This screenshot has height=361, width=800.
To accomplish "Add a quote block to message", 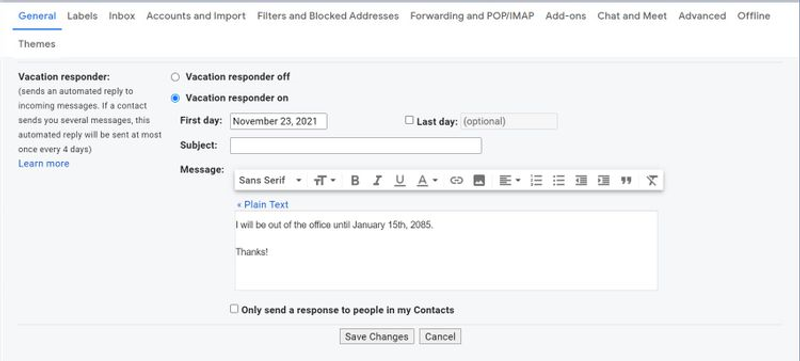I will coord(626,180).
